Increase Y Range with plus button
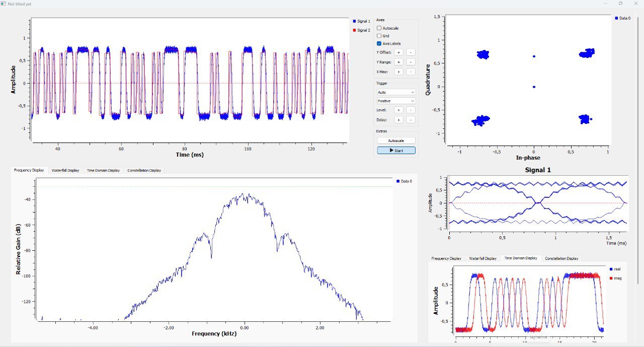 398,62
